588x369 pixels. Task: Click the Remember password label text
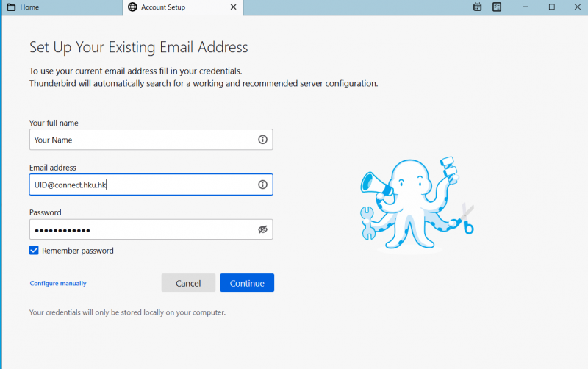tap(78, 251)
